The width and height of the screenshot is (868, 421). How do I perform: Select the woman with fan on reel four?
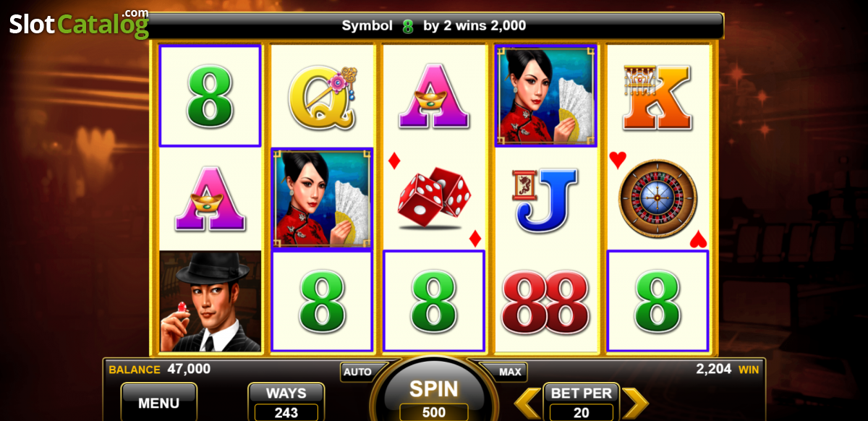[x=545, y=95]
